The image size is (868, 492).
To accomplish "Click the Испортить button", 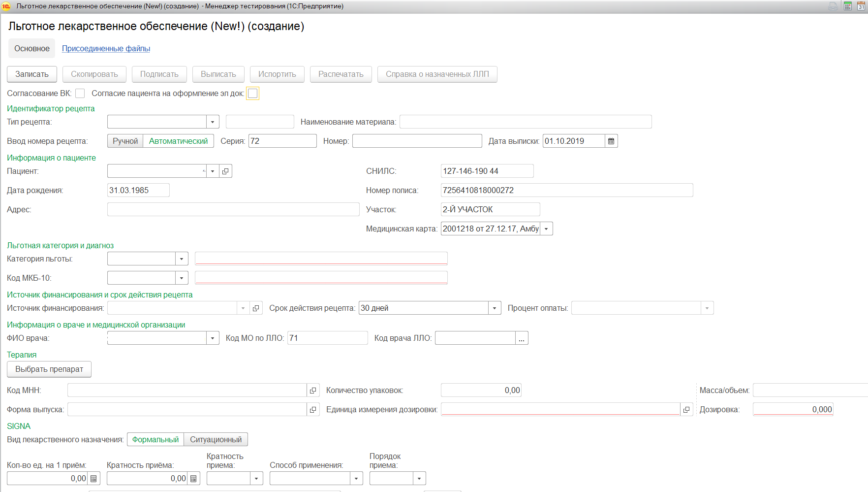I will [x=277, y=74].
